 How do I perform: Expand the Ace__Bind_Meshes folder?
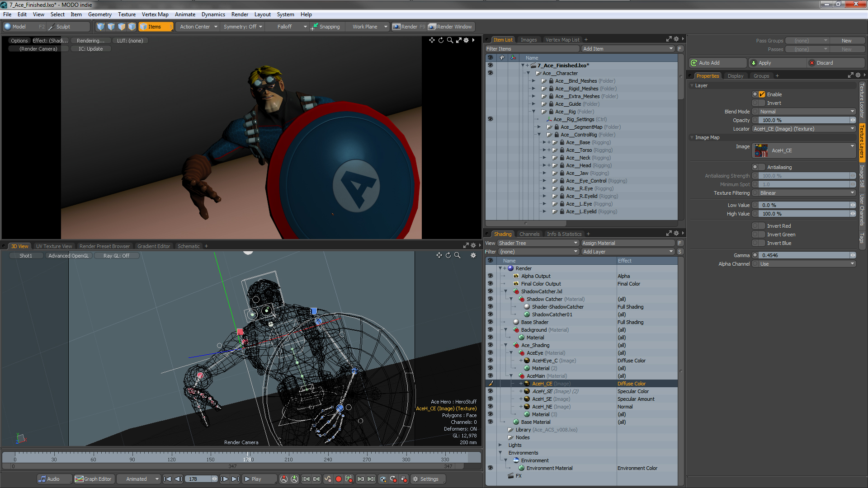[x=534, y=81]
